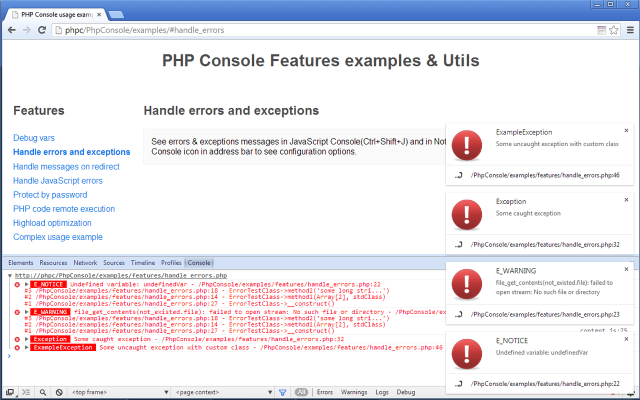This screenshot has height=400, width=640.
Task: Collapse the handle_errors.php console group triangle
Action: pyautogui.click(x=10, y=276)
